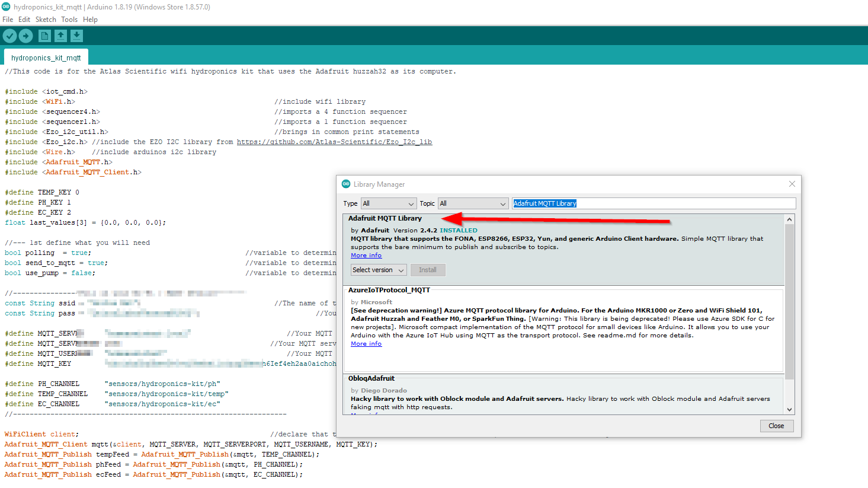Click the "by Microsoft" author text
The width and height of the screenshot is (868, 488).
(371, 302)
